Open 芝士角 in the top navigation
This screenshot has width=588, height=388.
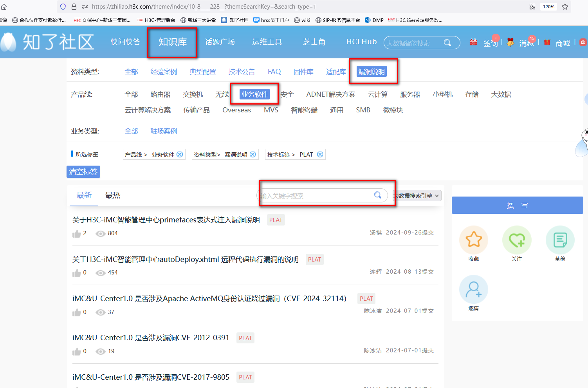[314, 42]
